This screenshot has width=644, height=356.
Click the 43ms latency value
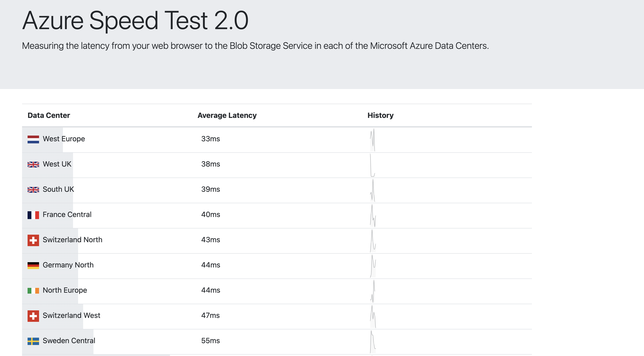211,240
